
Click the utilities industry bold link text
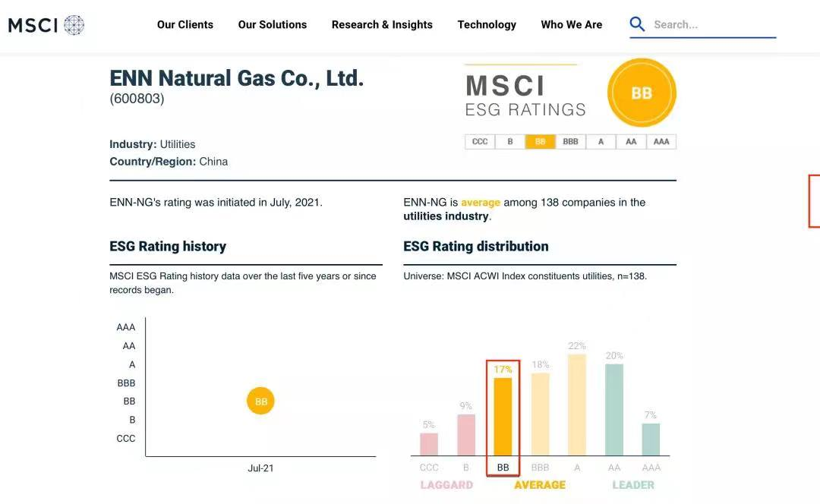(446, 216)
